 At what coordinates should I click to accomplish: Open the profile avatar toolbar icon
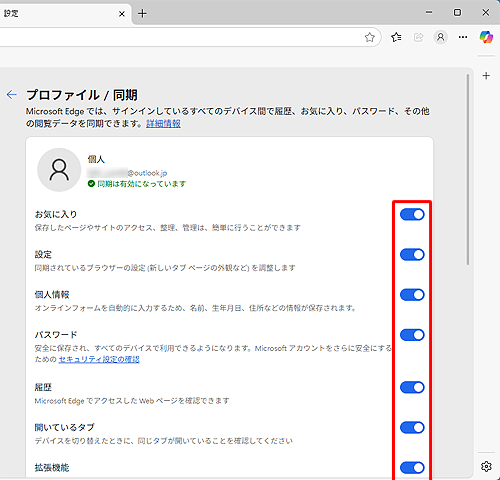(440, 37)
